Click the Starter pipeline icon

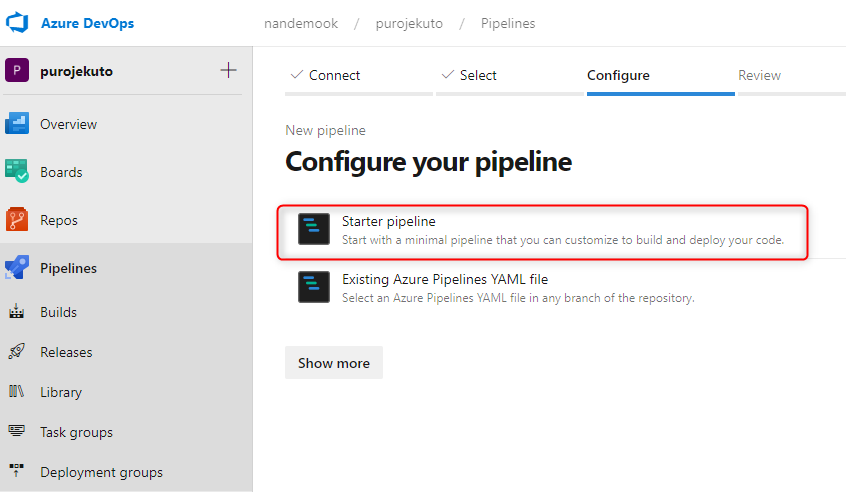[x=314, y=229]
